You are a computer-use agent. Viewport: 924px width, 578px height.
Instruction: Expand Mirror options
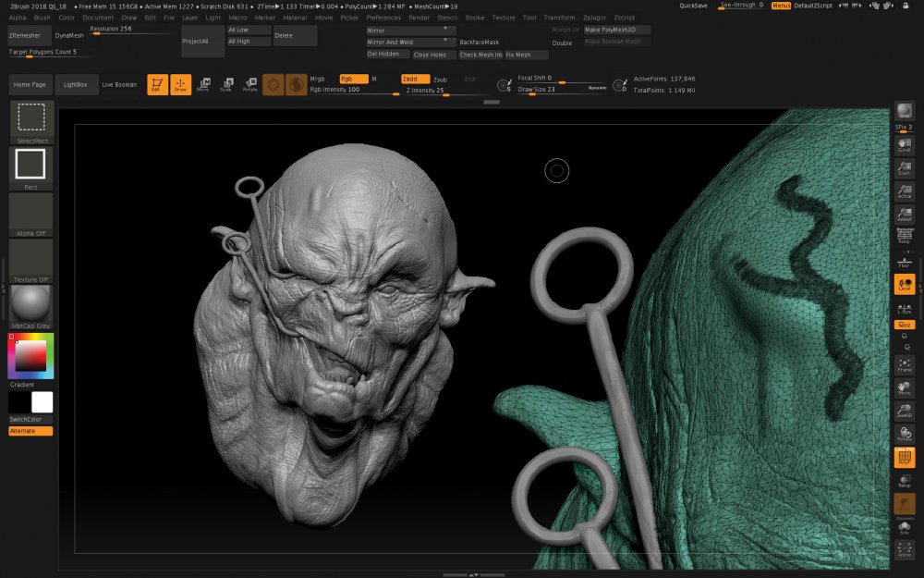click(411, 31)
